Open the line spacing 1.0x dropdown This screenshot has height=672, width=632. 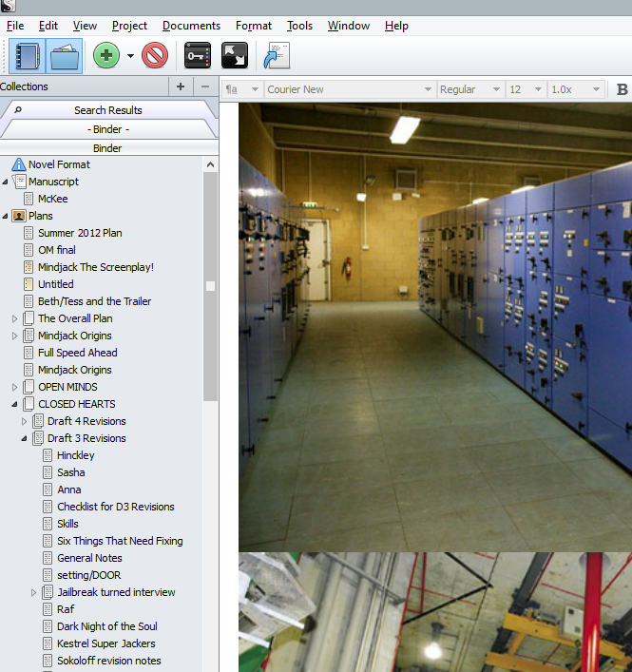pos(576,89)
